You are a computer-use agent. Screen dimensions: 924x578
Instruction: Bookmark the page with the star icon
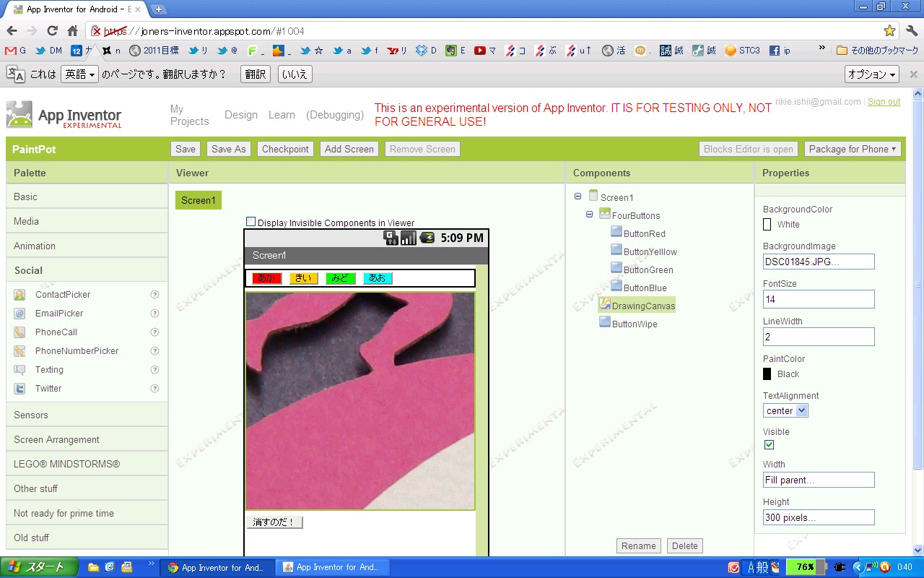889,30
